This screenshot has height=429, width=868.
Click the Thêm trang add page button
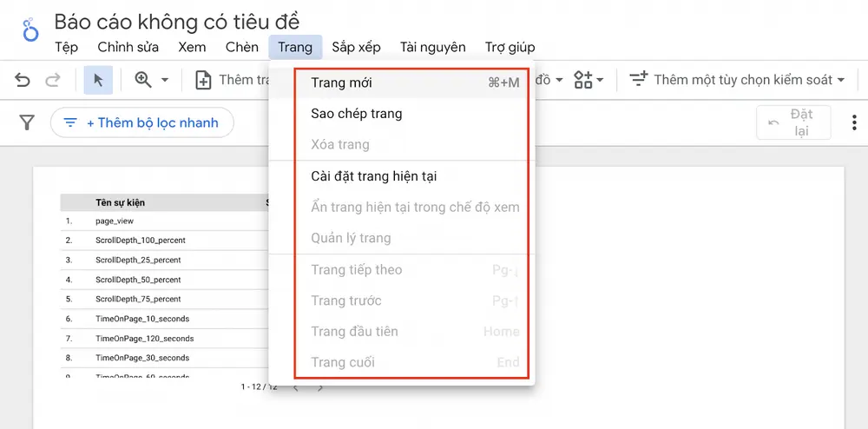pyautogui.click(x=233, y=80)
